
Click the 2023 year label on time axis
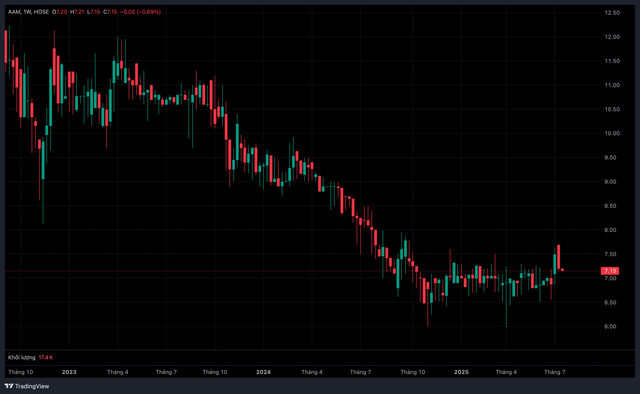pos(69,372)
